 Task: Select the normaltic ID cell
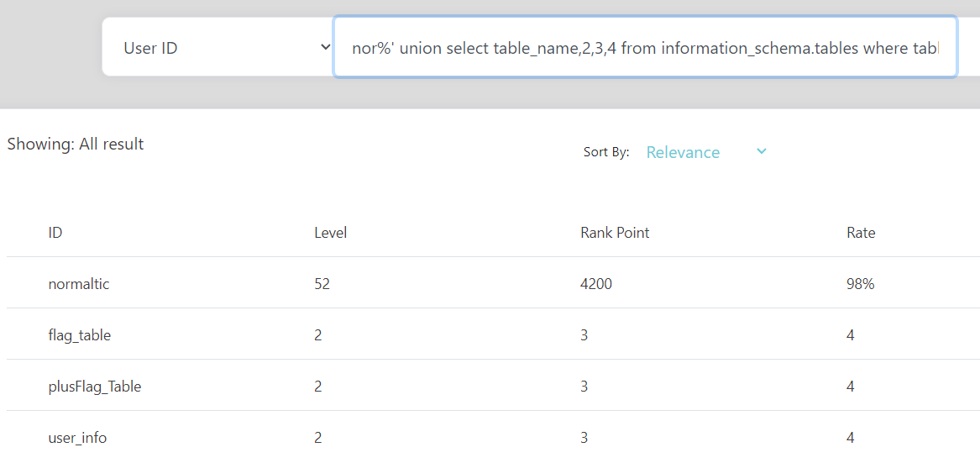(79, 284)
